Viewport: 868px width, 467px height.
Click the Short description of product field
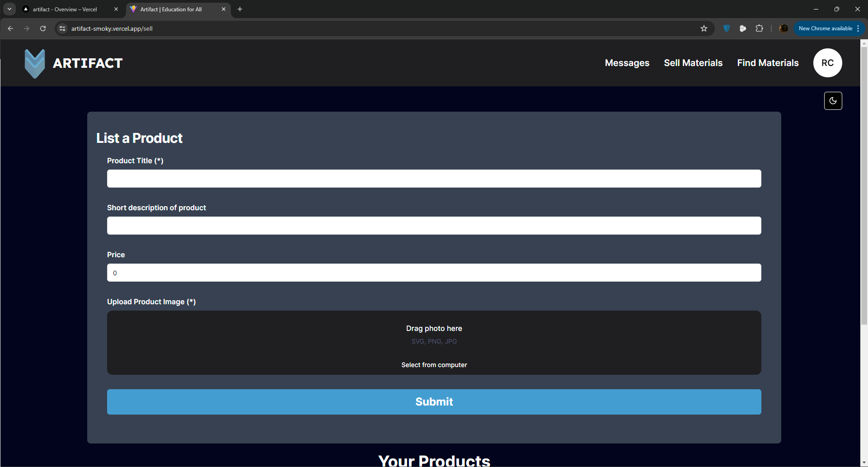point(434,226)
